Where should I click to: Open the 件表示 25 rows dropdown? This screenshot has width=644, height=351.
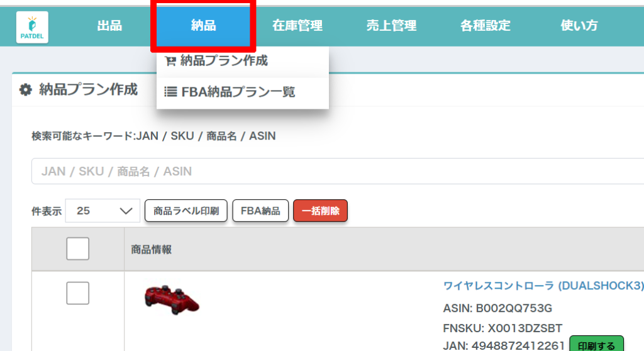coord(103,211)
